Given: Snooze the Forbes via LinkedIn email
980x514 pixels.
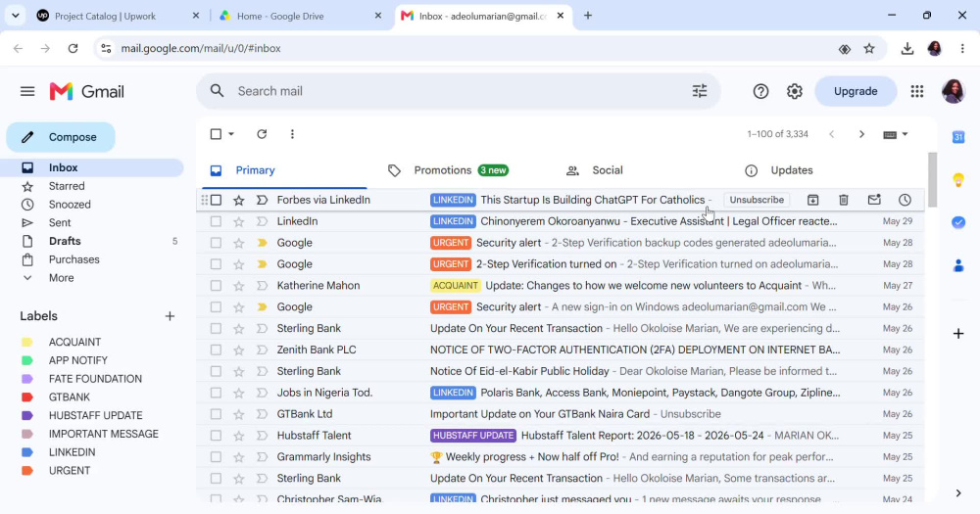Looking at the screenshot, I should click(905, 200).
